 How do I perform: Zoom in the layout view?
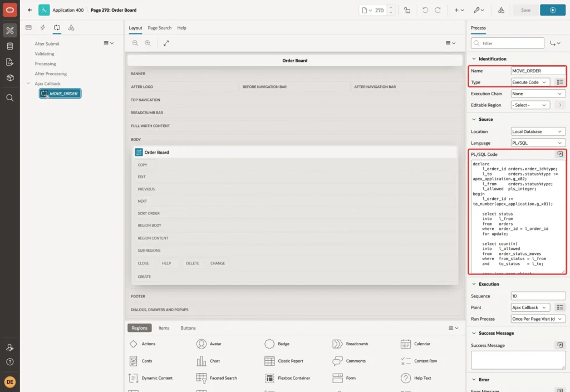point(148,43)
